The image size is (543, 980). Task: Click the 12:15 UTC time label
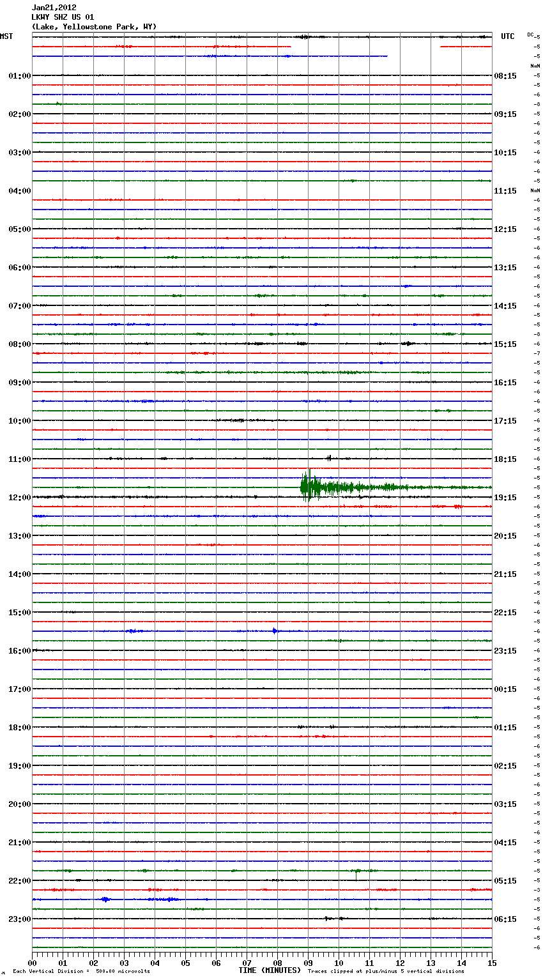pos(505,229)
